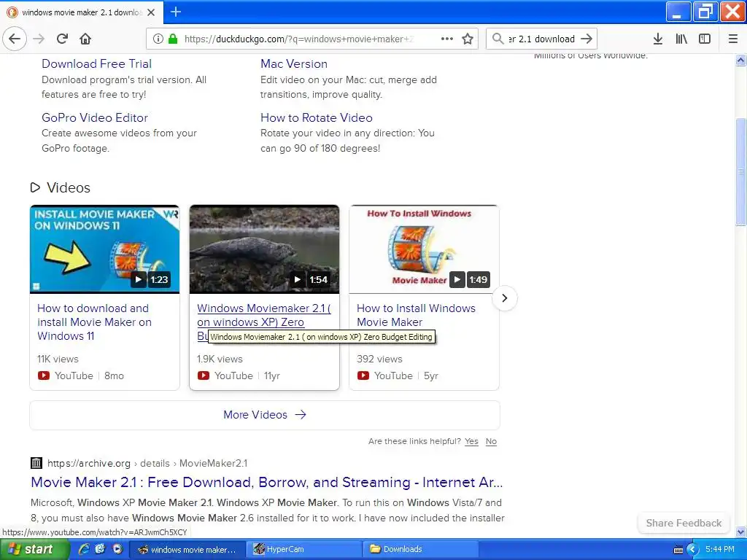Close the windows movie maker tab

pos(151,12)
